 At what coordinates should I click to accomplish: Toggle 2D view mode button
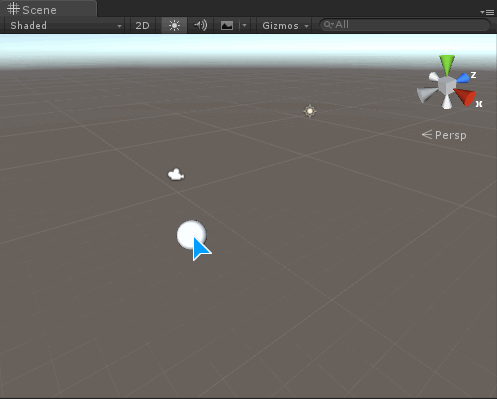click(x=142, y=25)
